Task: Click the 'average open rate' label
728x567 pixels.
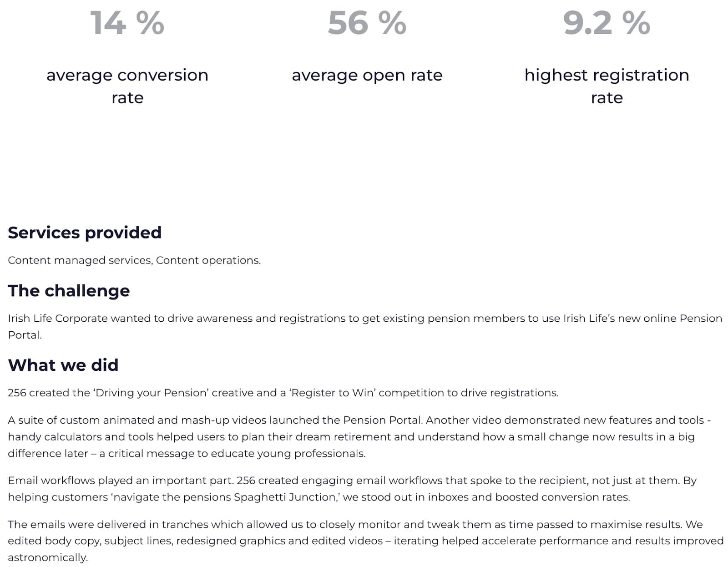Action: point(367,75)
